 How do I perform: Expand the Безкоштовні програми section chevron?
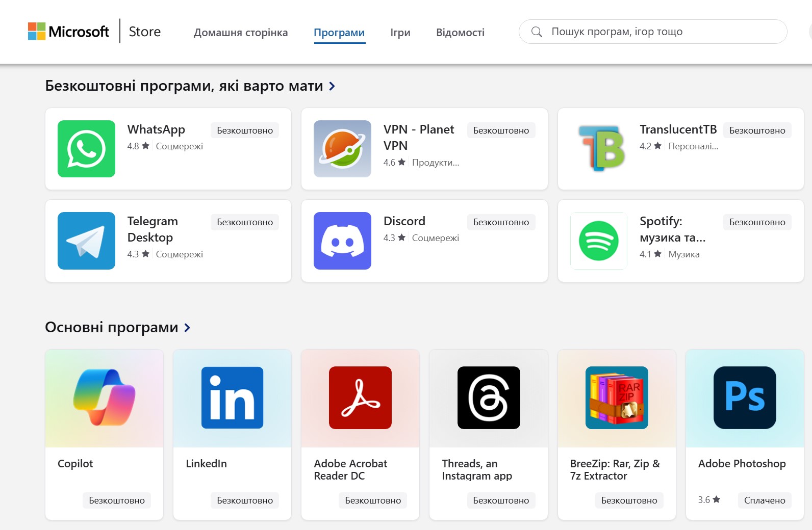(332, 86)
